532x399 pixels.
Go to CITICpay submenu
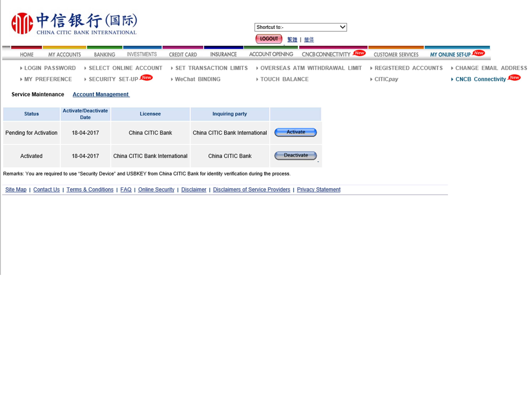tap(386, 79)
